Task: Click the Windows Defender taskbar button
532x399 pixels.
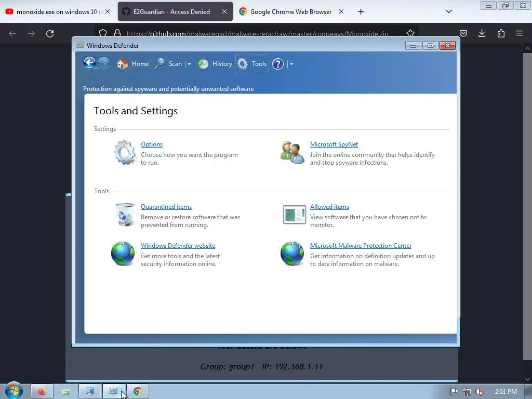Action: [x=114, y=391]
